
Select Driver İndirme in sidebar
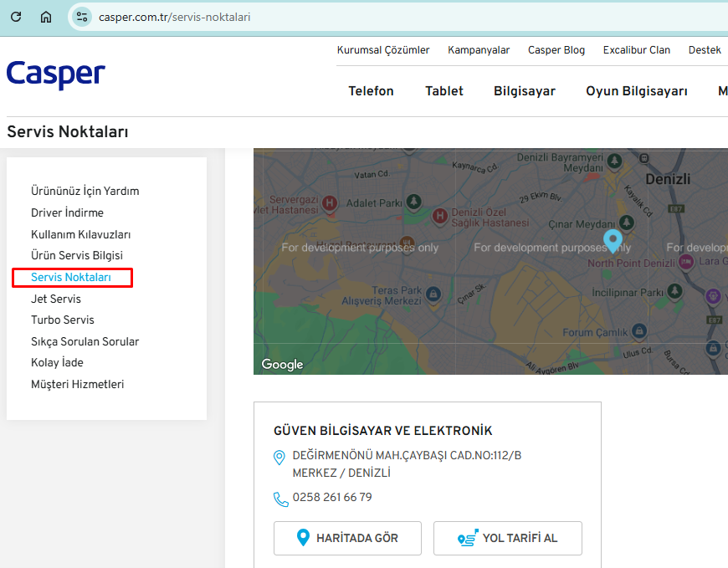67,212
